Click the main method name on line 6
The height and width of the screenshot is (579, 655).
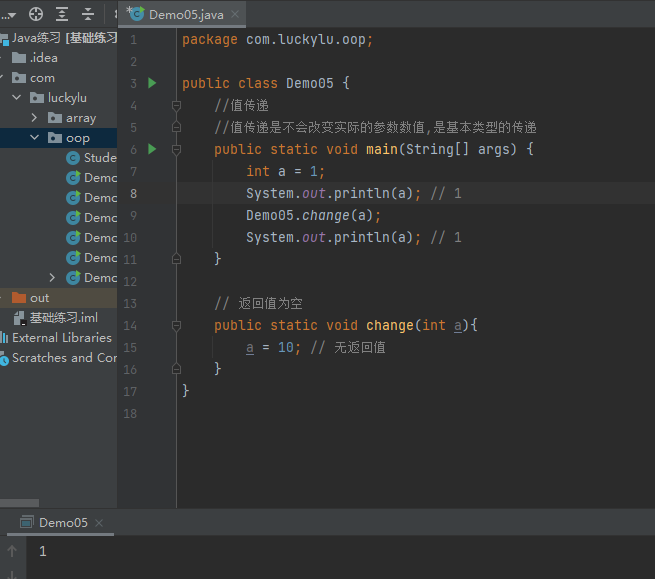[382, 149]
